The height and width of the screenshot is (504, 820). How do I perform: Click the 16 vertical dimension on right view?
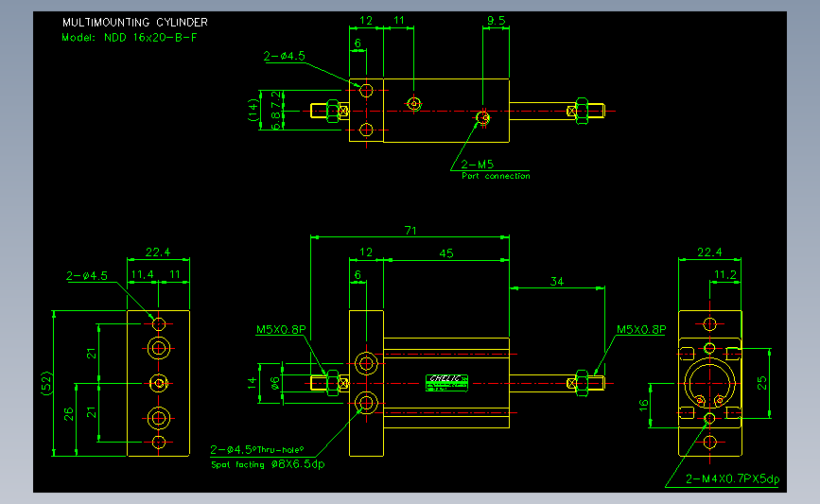643,405
